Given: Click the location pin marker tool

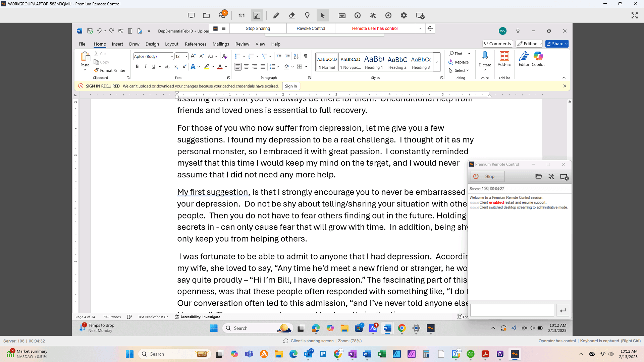Looking at the screenshot, I should (307, 15).
